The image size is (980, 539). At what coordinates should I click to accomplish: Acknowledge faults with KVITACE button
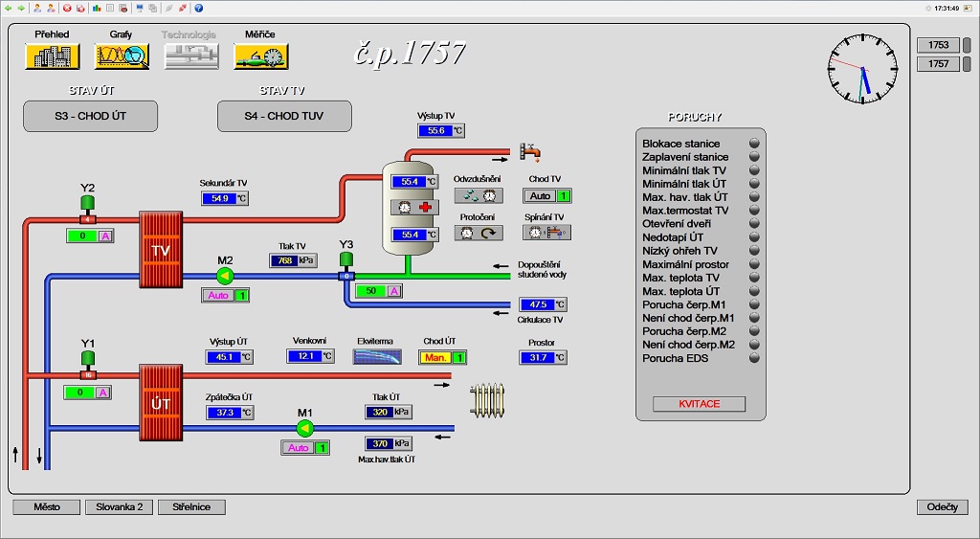tap(699, 404)
